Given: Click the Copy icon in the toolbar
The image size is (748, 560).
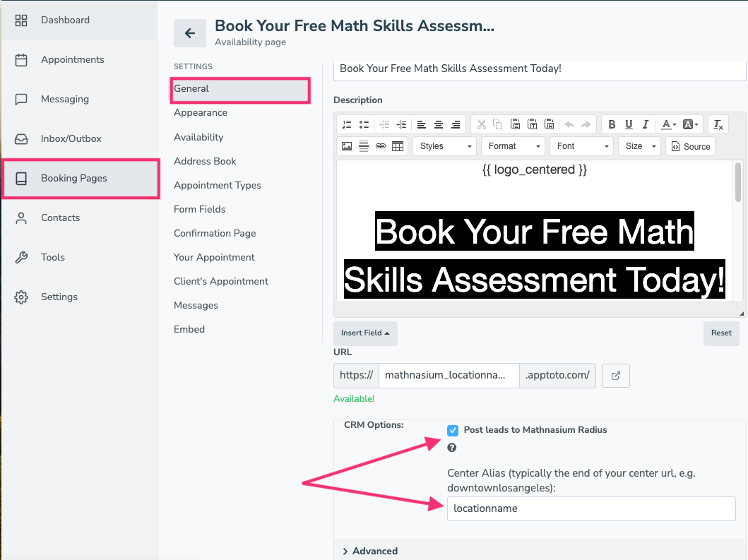Looking at the screenshot, I should coord(497,124).
